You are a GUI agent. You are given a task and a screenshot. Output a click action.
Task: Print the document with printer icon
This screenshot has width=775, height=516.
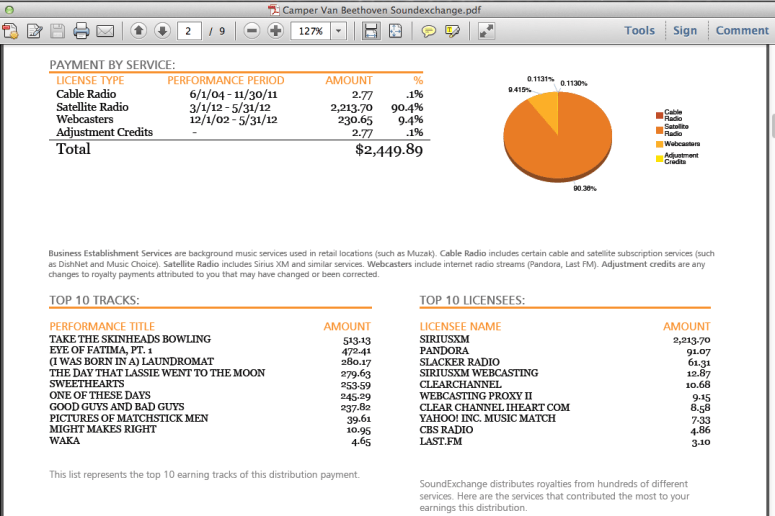(x=82, y=31)
